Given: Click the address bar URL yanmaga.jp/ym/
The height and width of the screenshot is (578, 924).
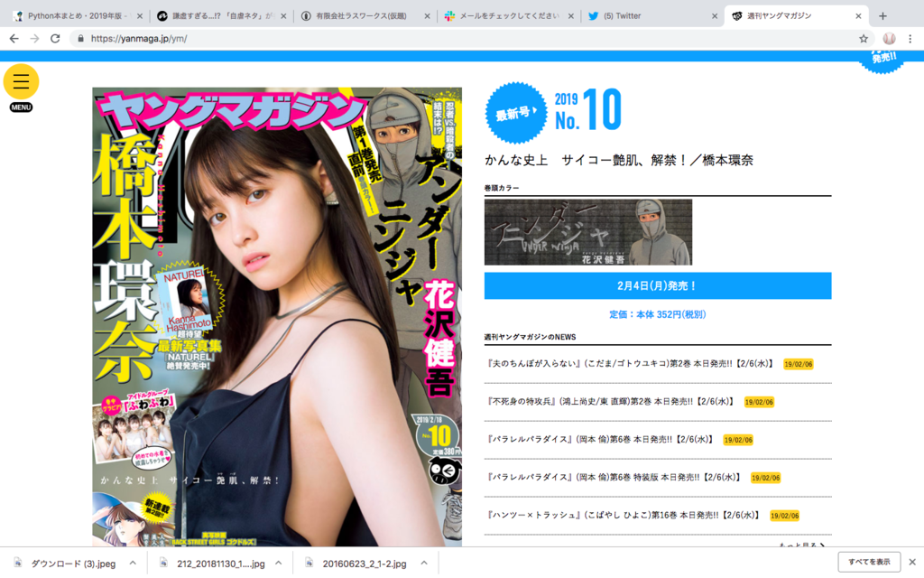Looking at the screenshot, I should 139,39.
